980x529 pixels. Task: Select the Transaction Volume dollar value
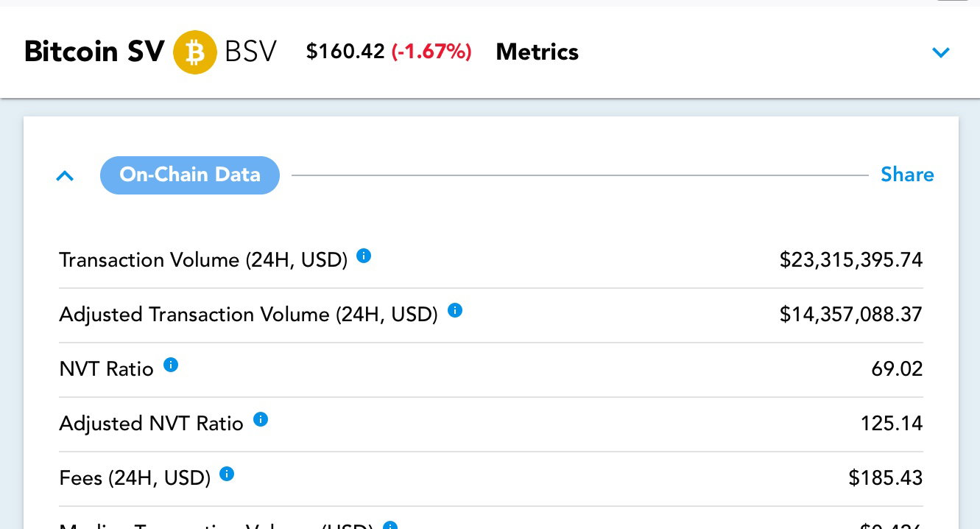[851, 259]
